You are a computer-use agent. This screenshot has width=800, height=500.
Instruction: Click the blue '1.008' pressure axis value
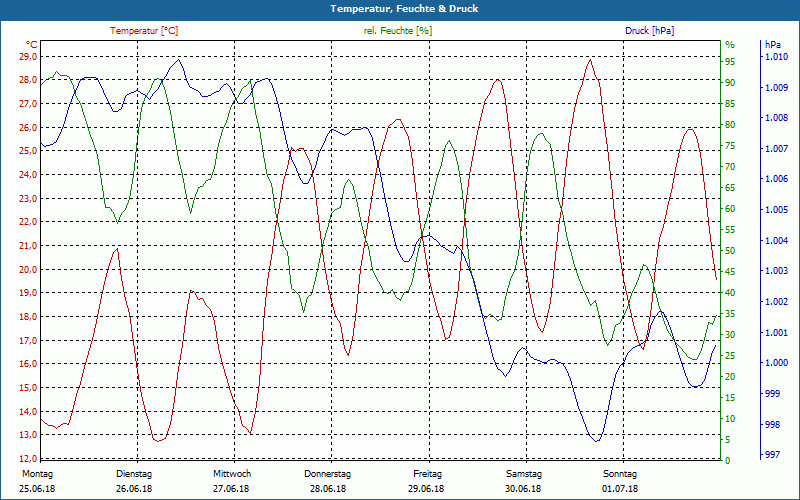point(776,118)
